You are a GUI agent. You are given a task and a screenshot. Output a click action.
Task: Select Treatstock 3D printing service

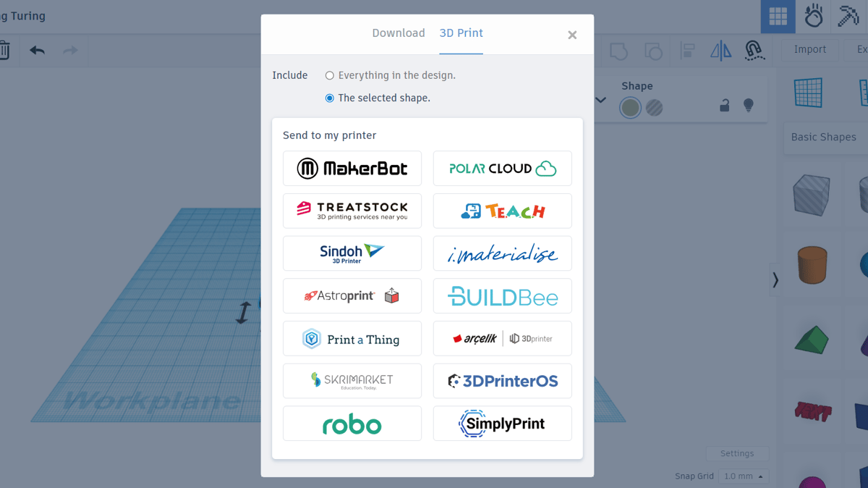pos(352,211)
